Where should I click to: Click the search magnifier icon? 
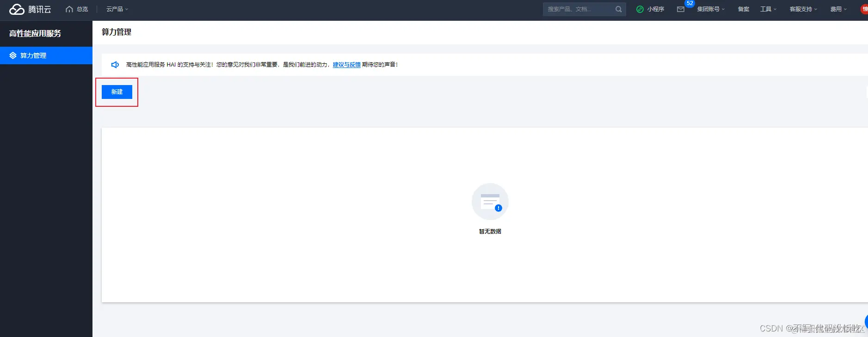coord(619,9)
